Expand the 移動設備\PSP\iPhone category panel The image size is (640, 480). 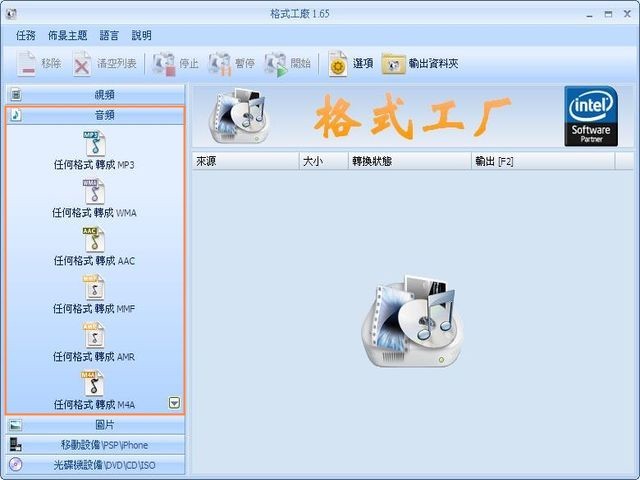click(96, 445)
